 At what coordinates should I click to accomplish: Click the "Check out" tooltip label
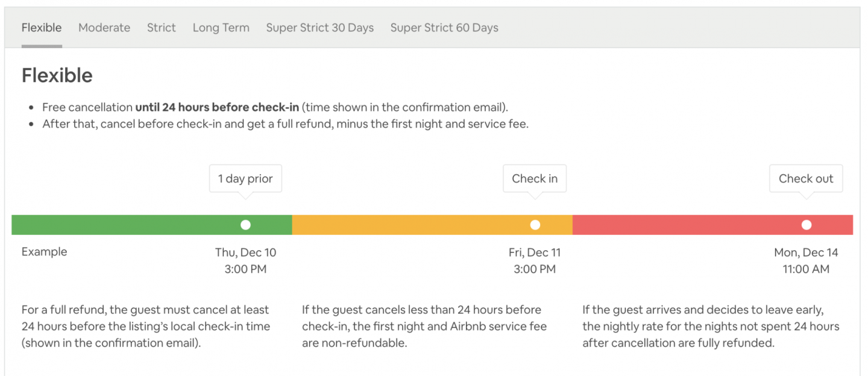coord(806,179)
